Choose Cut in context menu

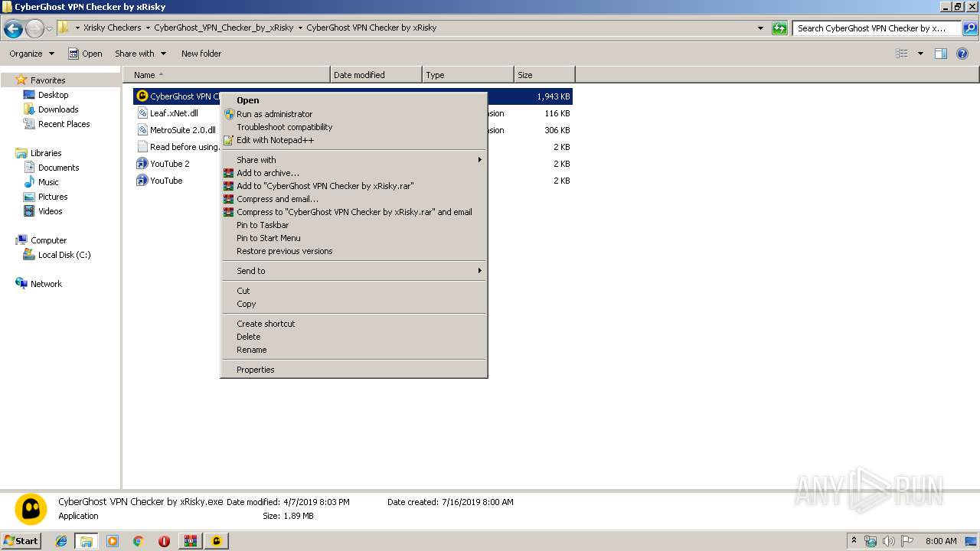pyautogui.click(x=354, y=291)
